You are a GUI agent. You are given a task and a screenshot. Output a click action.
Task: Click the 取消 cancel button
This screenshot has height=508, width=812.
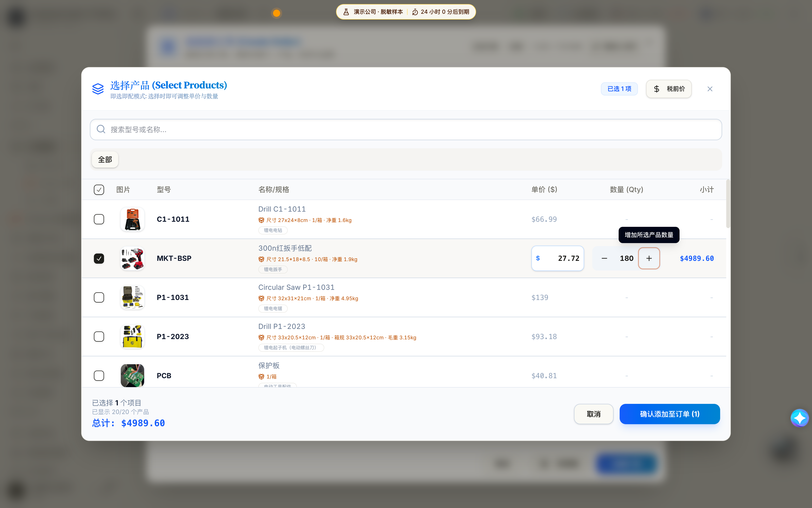(594, 414)
